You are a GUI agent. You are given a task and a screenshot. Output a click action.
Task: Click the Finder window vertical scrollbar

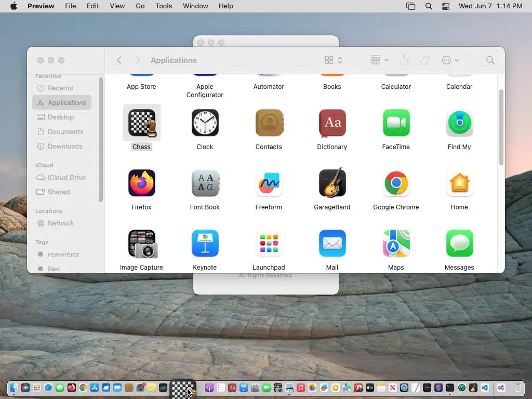[x=501, y=127]
